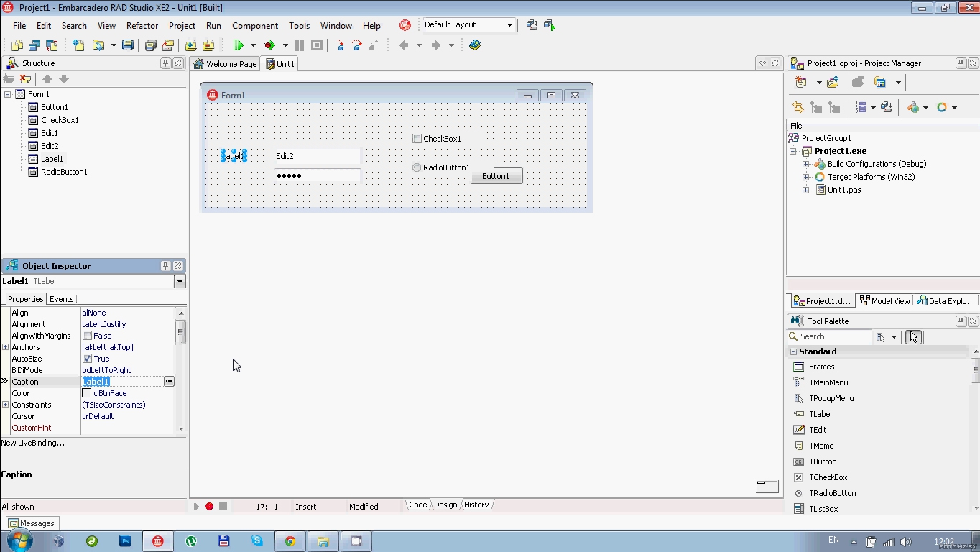Click Move Down arrow in Structure panel
The image size is (980, 552).
click(x=64, y=79)
